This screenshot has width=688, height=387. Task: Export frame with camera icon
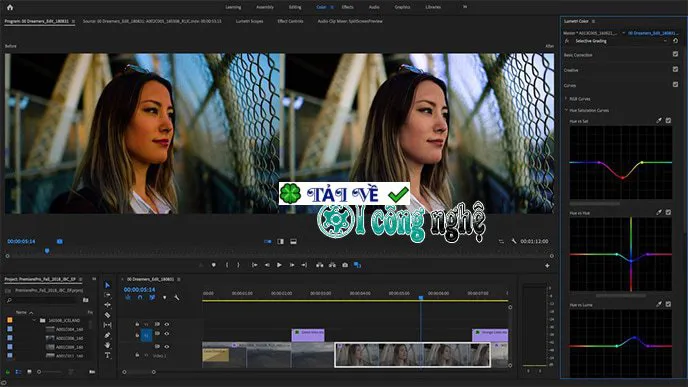click(345, 265)
